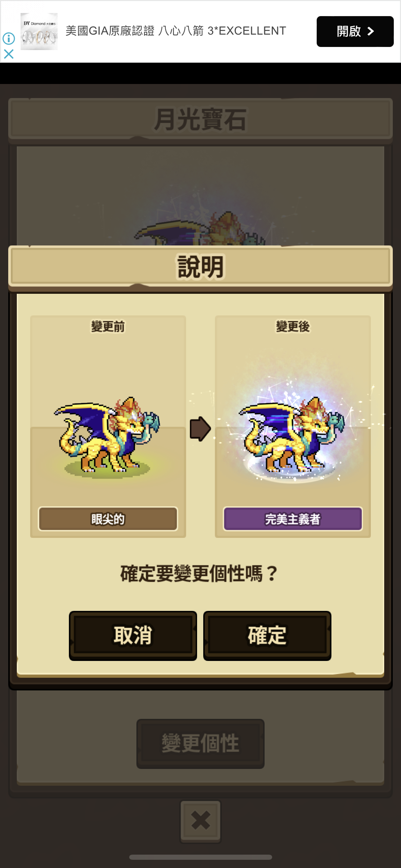
Task: Tap the 取消 cancel button
Action: pyautogui.click(x=133, y=635)
